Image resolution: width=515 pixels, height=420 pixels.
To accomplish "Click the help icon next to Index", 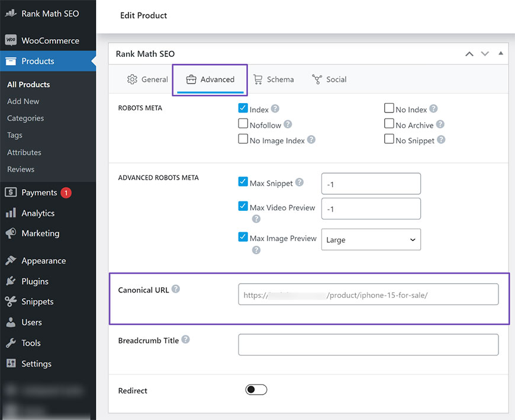I will coord(275,108).
